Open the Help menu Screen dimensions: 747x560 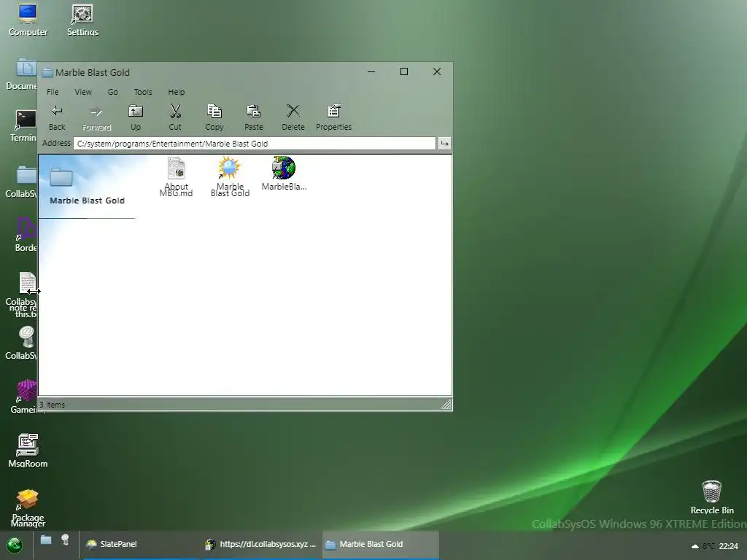click(177, 92)
